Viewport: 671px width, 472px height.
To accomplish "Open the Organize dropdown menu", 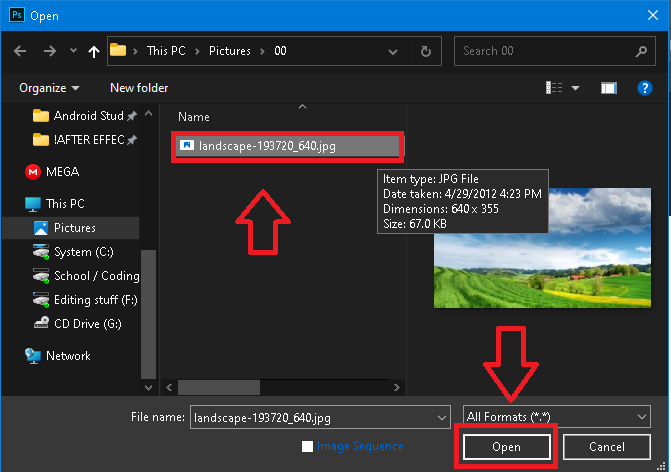I will 49,88.
